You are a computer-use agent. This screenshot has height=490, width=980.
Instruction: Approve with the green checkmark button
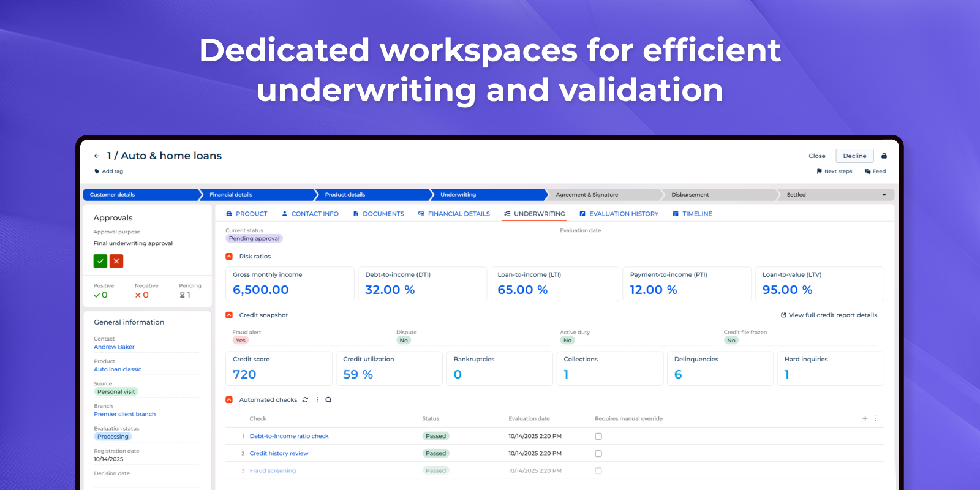pyautogui.click(x=100, y=261)
